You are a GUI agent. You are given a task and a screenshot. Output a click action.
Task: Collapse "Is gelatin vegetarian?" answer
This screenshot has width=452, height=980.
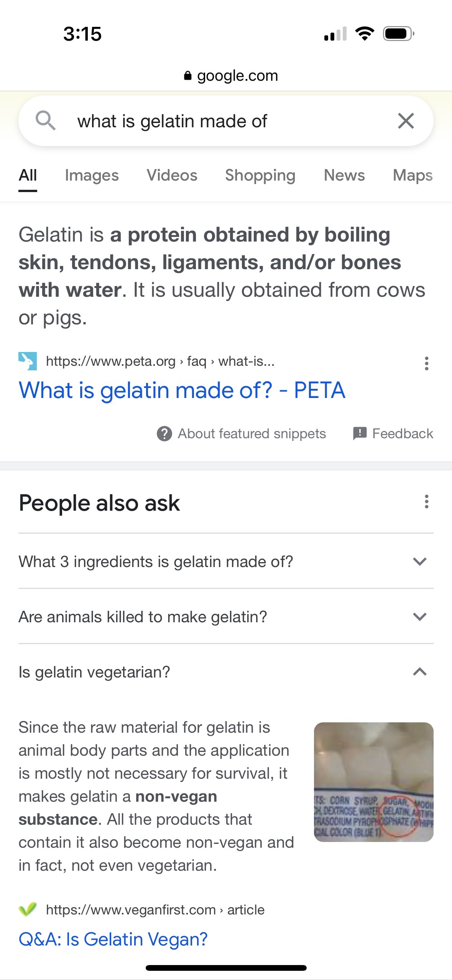(420, 672)
